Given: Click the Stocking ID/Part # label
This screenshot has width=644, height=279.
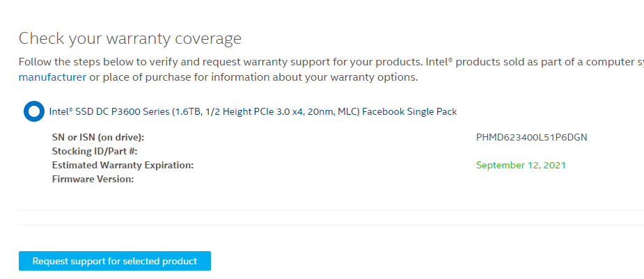Looking at the screenshot, I should 95,152.
